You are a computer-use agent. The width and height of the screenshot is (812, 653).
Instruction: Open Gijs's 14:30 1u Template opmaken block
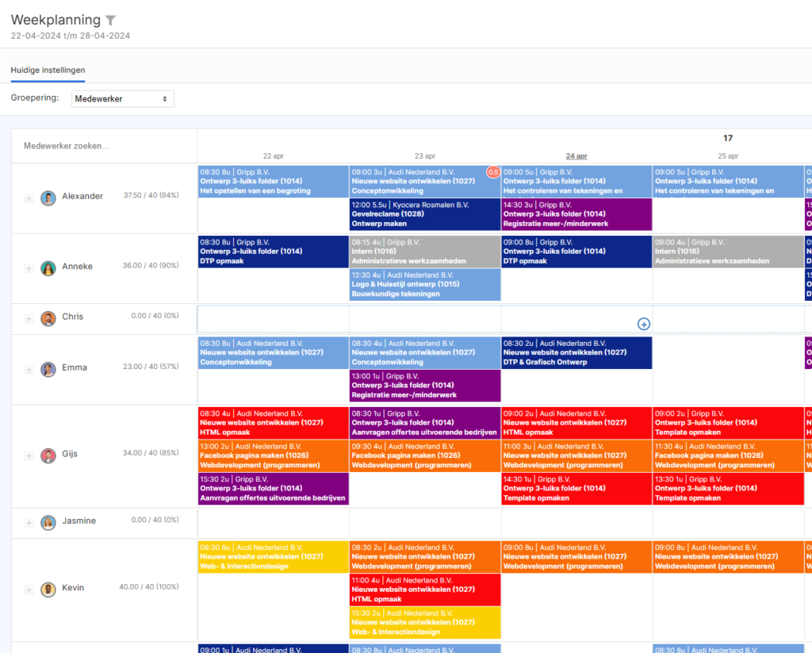576,488
